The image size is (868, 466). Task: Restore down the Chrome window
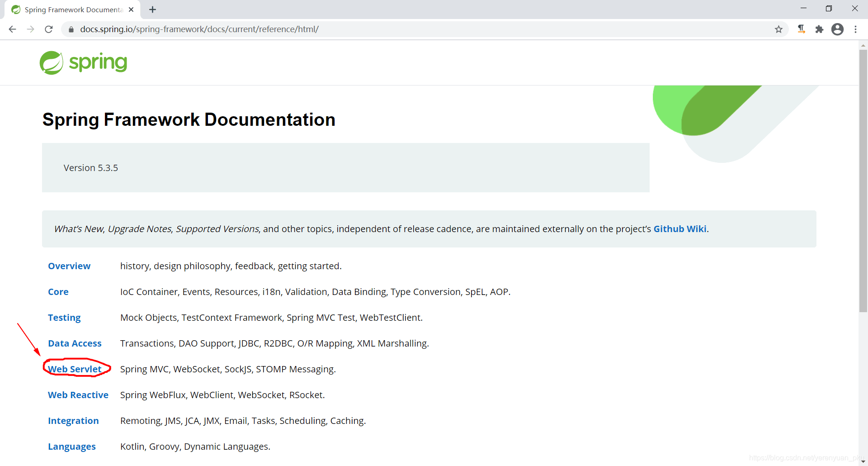829,9
